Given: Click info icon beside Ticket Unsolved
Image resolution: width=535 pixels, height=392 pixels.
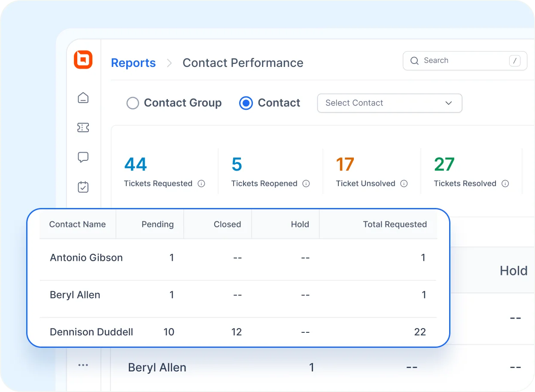Looking at the screenshot, I should (x=404, y=184).
